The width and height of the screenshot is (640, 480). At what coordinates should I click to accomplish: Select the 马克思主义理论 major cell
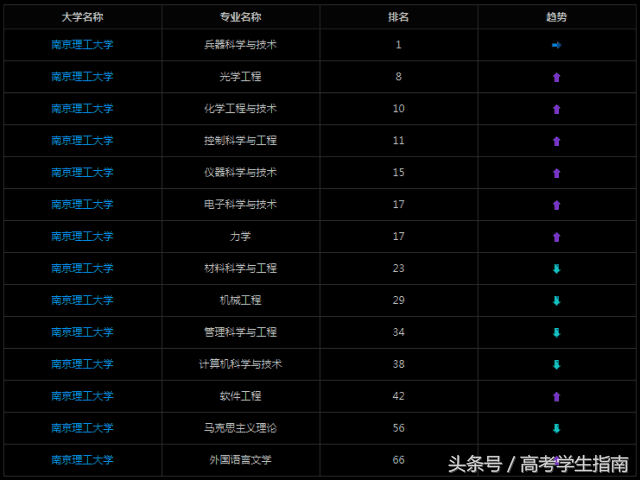pyautogui.click(x=240, y=428)
